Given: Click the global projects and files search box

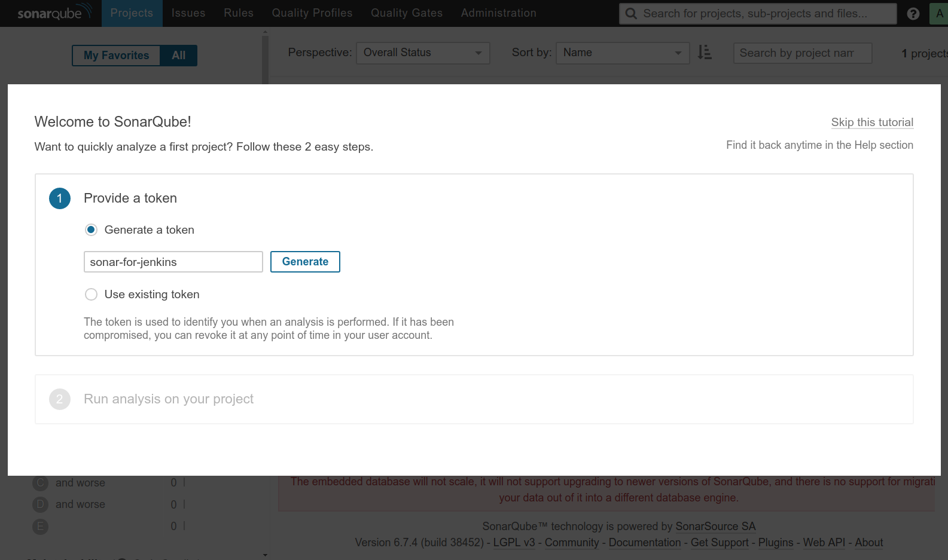Looking at the screenshot, I should click(x=758, y=13).
